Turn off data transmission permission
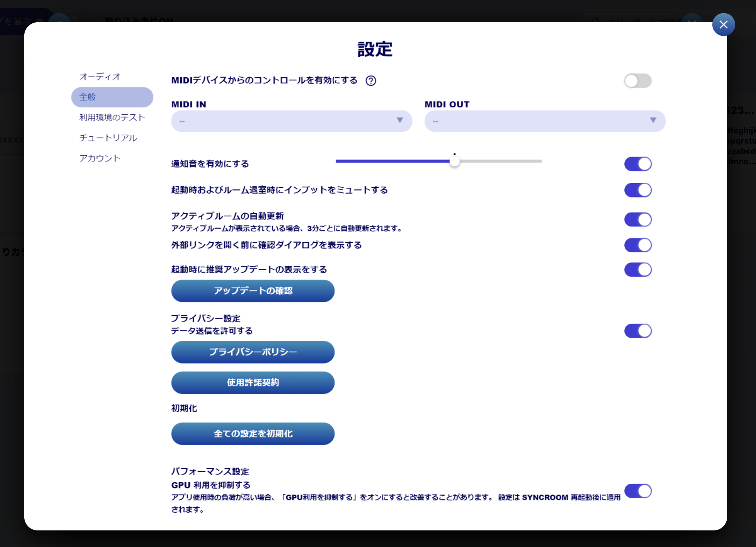Viewport: 756px width, 547px height. pos(638,331)
